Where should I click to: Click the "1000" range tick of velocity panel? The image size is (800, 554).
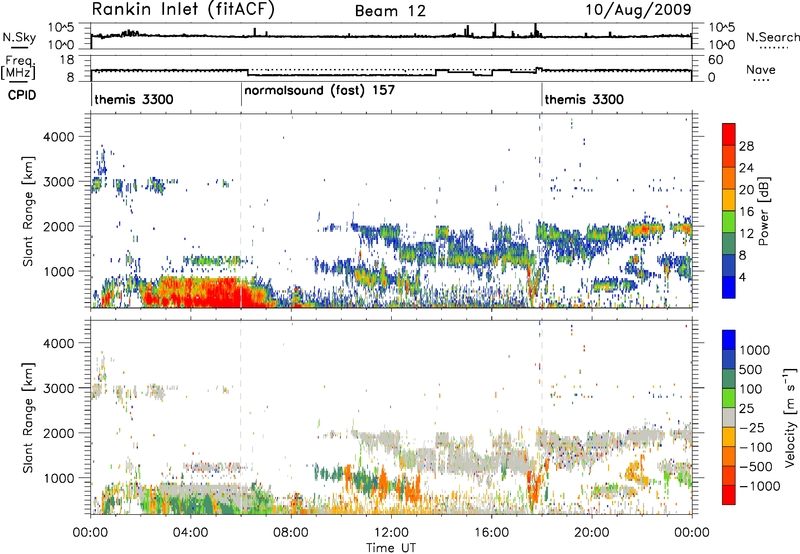(59, 478)
